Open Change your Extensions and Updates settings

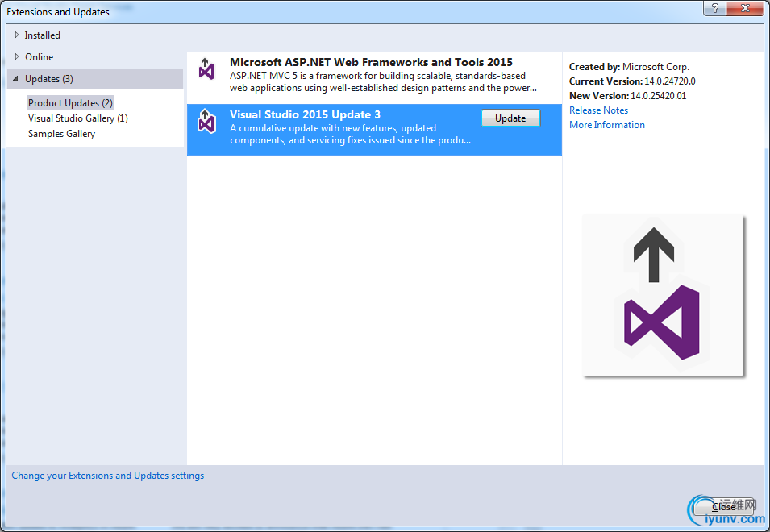(107, 476)
